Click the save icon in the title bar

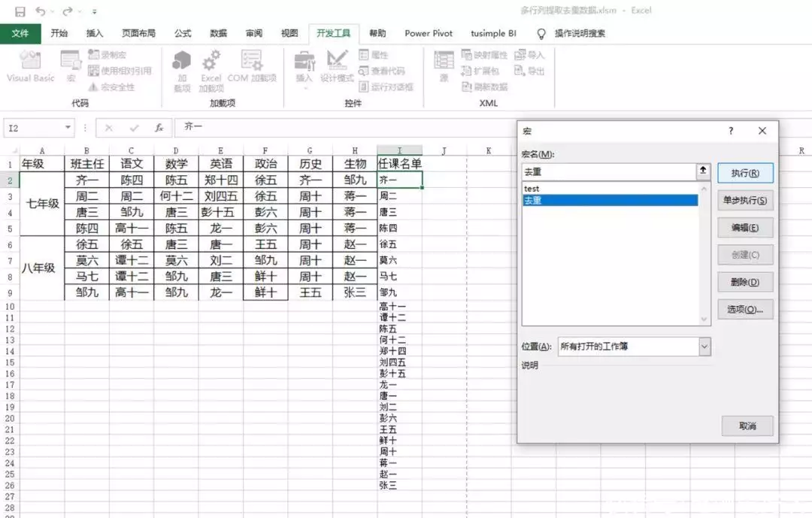(x=20, y=11)
